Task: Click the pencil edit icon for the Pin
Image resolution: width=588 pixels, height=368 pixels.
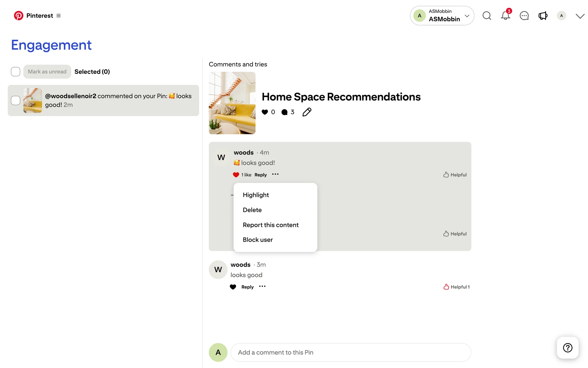Action: tap(307, 112)
